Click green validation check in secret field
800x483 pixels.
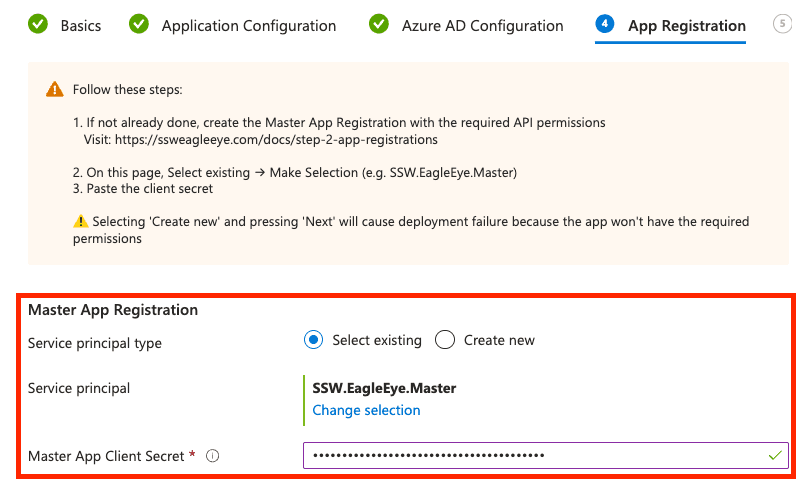pos(775,455)
